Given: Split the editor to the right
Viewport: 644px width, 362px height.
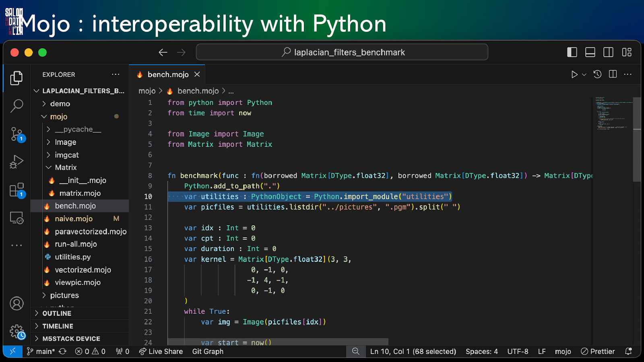Looking at the screenshot, I should click(613, 74).
